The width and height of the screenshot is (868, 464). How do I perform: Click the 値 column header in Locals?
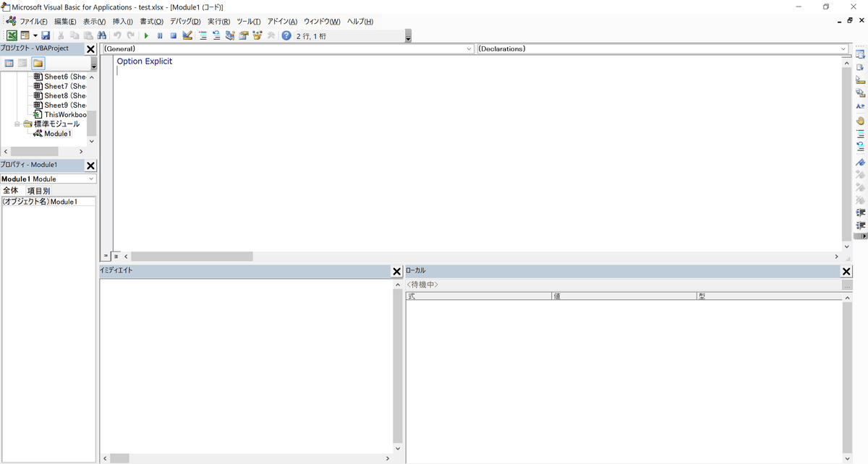624,296
